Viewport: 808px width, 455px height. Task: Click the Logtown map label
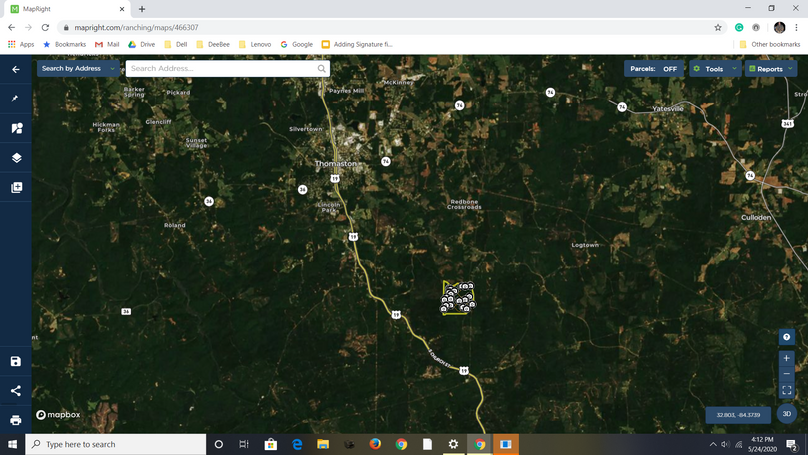coord(585,245)
